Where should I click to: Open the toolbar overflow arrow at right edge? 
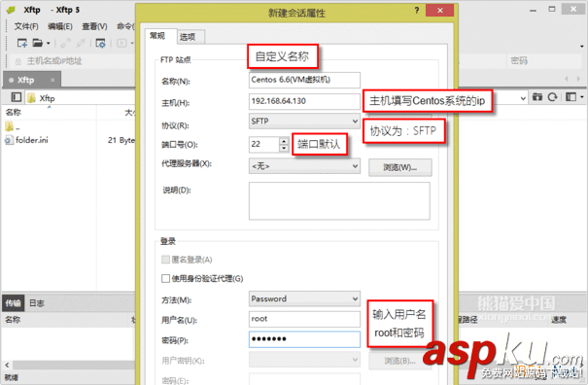581,47
